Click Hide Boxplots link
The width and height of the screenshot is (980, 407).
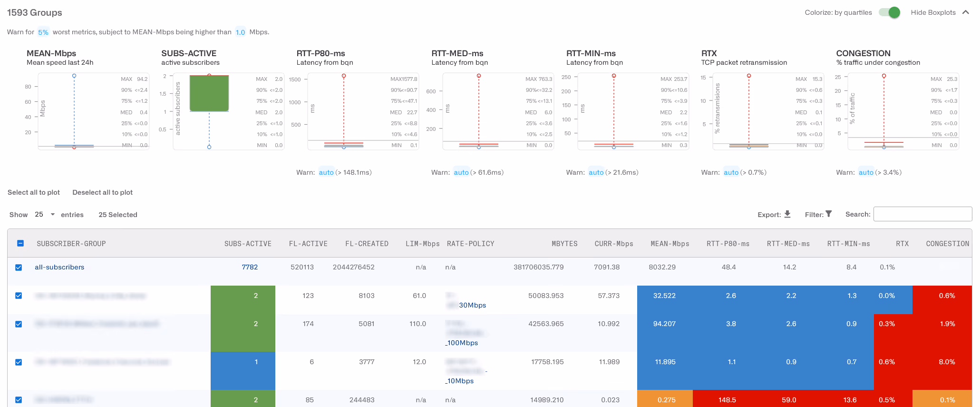[x=933, y=12]
